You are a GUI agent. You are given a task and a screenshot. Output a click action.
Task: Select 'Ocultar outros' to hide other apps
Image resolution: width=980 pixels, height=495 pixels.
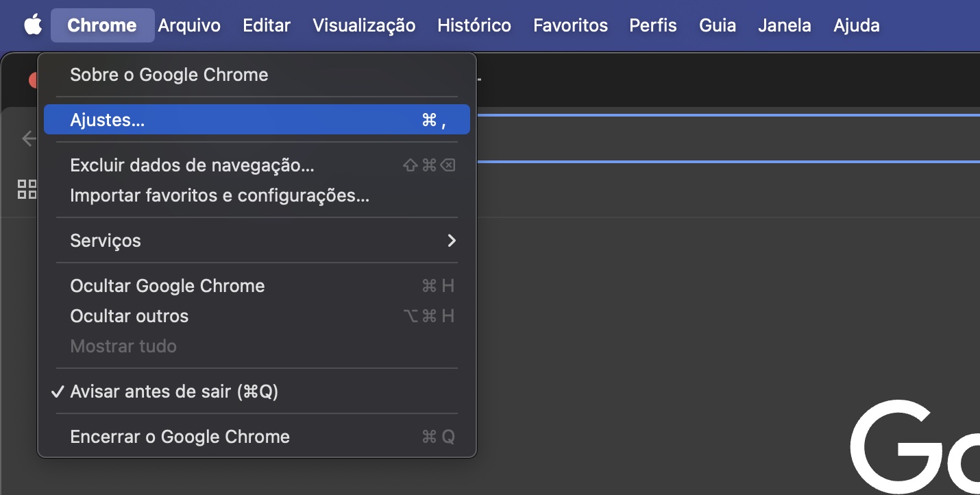[129, 316]
